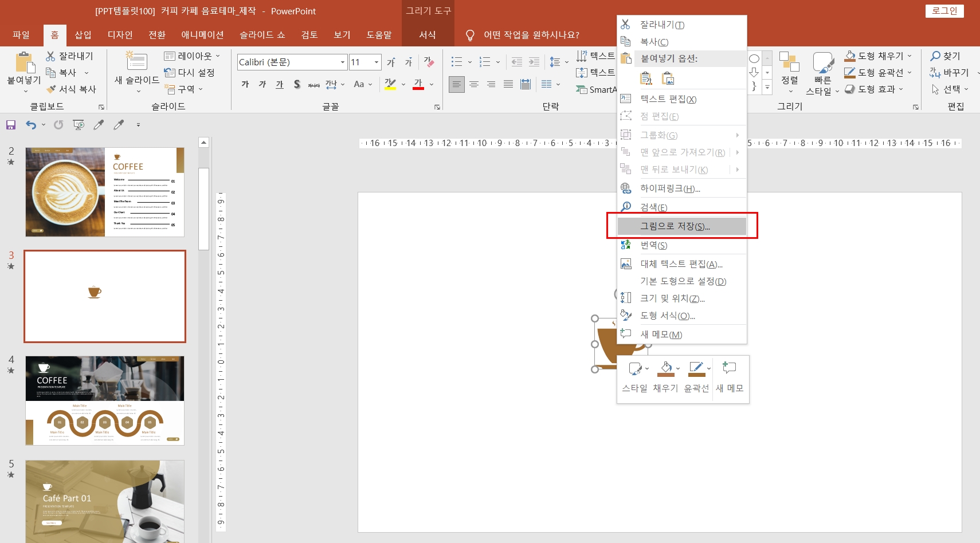Toggle Strikethrough formatting
Image resolution: width=980 pixels, height=543 pixels.
314,84
